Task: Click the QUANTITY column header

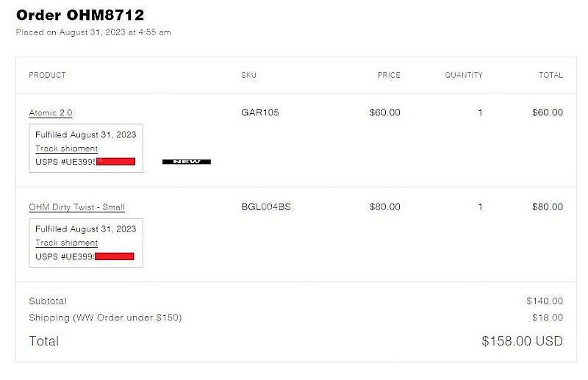Action: tap(464, 75)
